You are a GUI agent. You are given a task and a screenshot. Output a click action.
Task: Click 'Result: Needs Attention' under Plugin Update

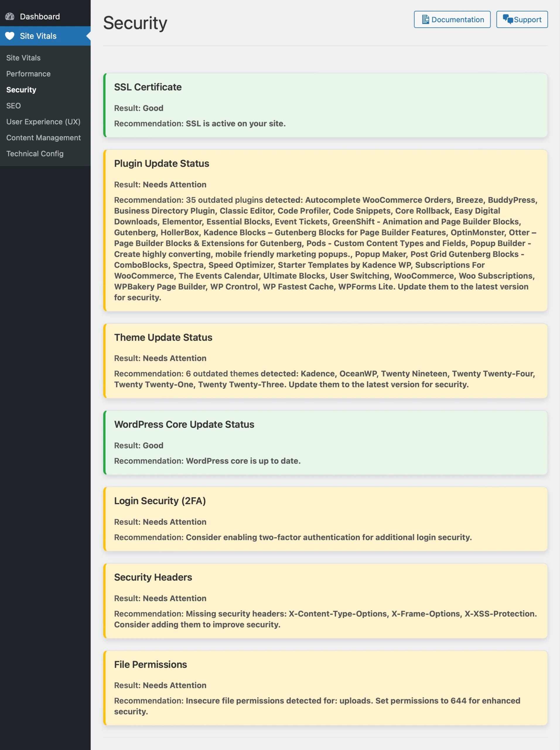[160, 185]
